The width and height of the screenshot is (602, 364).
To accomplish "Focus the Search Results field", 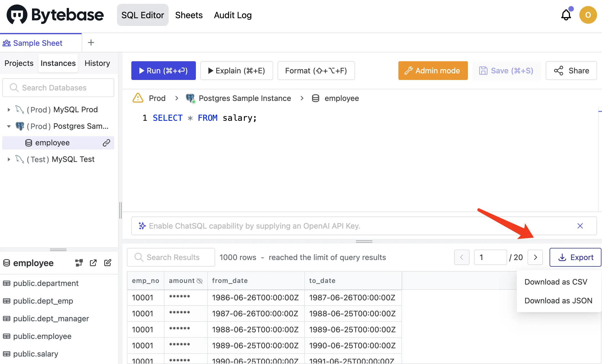I will 171,257.
